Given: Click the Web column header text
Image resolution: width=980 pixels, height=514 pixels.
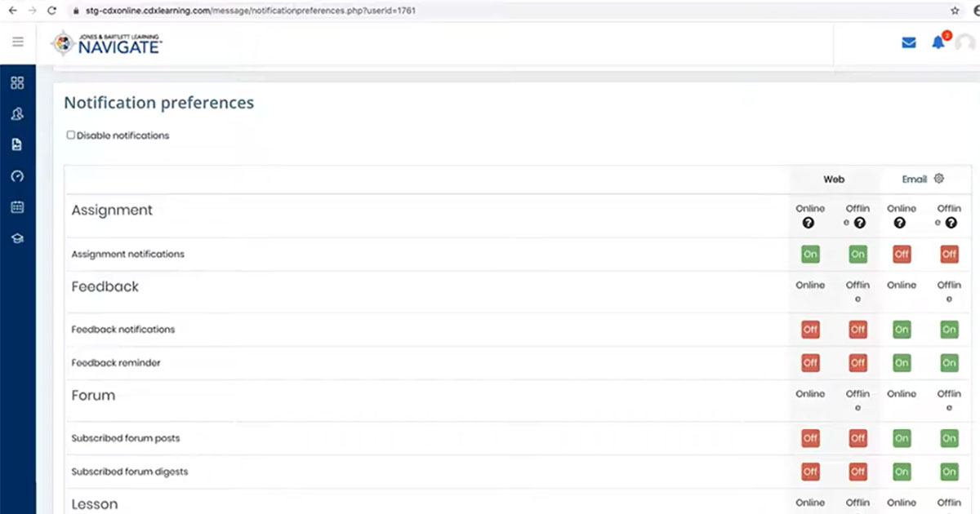Looking at the screenshot, I should (834, 179).
